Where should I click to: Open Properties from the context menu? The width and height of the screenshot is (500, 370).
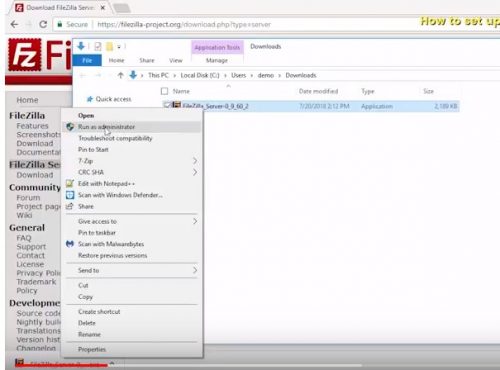click(x=92, y=349)
